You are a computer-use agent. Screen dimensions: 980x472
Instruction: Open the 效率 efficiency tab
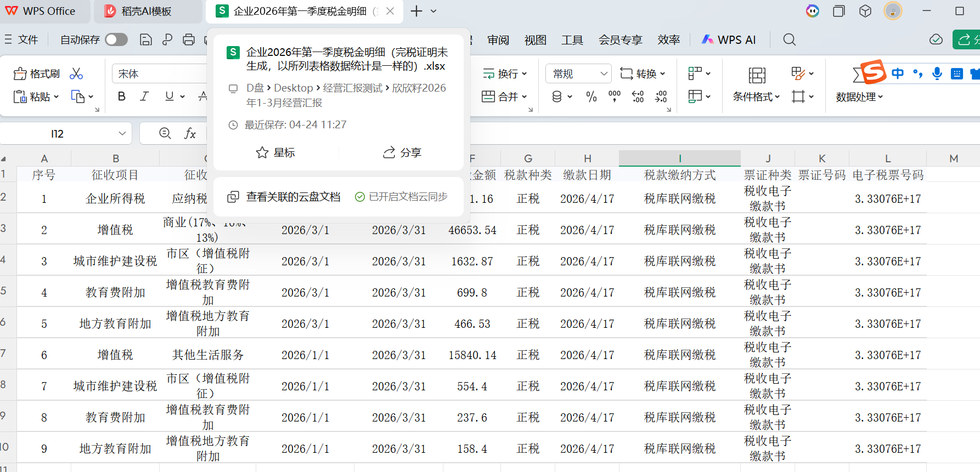point(669,39)
